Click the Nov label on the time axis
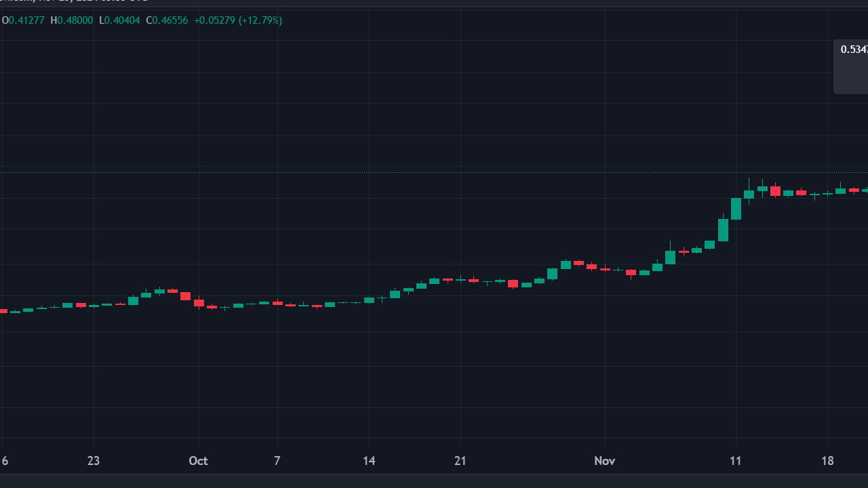The width and height of the screenshot is (868, 488). pyautogui.click(x=604, y=461)
